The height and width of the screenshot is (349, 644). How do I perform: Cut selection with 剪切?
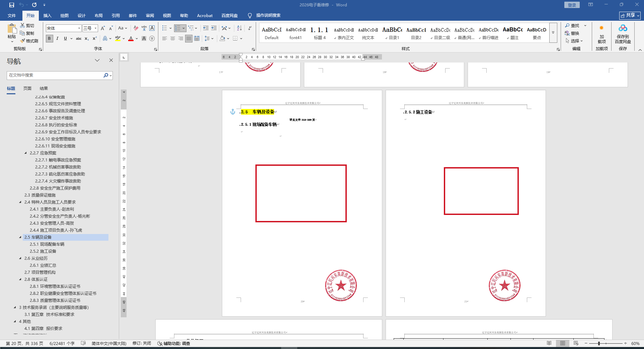tap(27, 25)
